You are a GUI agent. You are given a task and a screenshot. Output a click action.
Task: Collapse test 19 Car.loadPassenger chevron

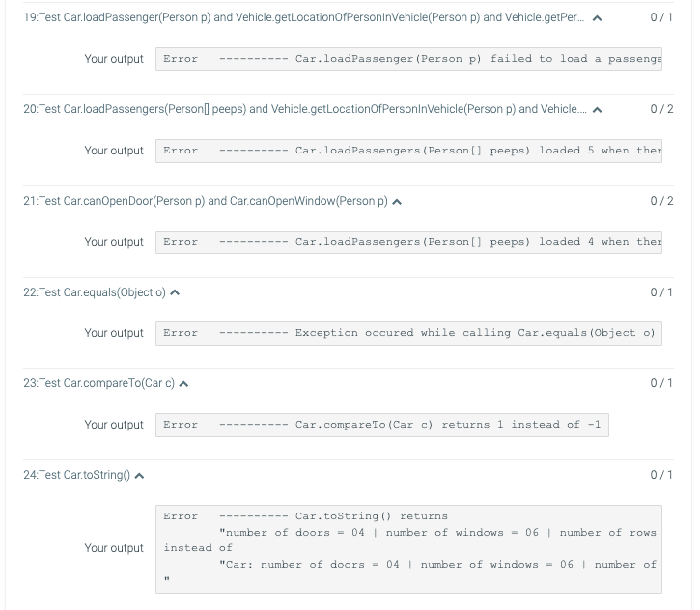click(597, 18)
